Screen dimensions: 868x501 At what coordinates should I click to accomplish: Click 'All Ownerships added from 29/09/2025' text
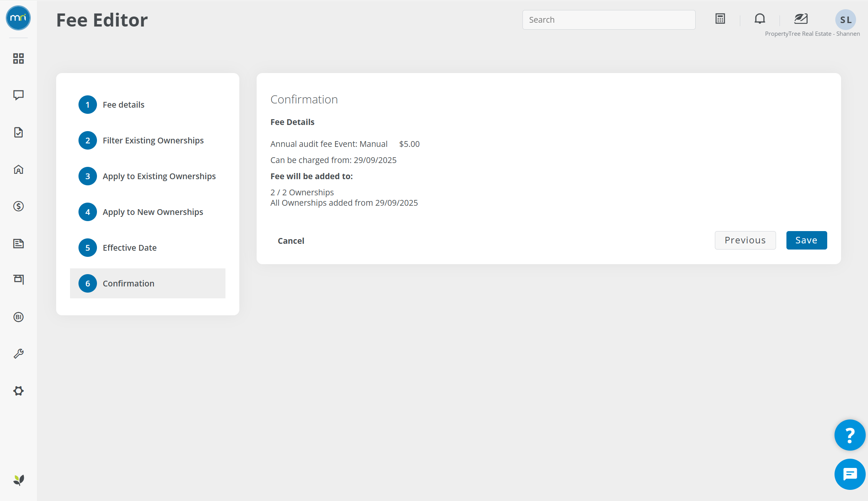click(344, 203)
